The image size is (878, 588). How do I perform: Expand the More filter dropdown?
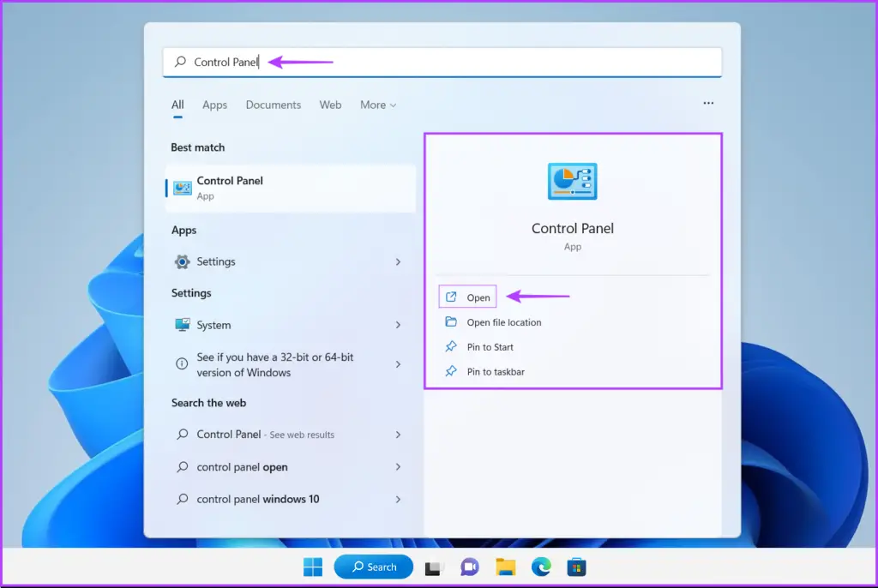pyautogui.click(x=378, y=105)
